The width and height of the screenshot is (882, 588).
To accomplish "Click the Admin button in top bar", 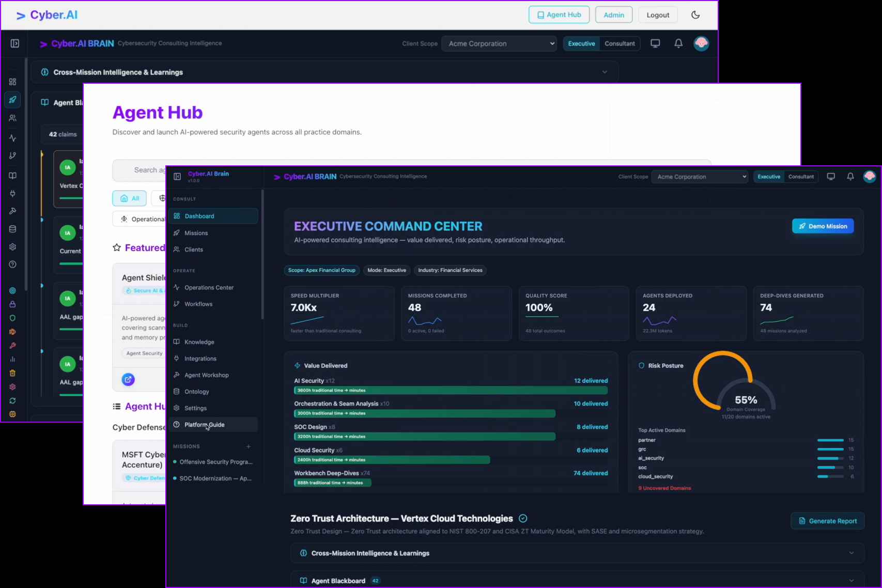I will 614,15.
